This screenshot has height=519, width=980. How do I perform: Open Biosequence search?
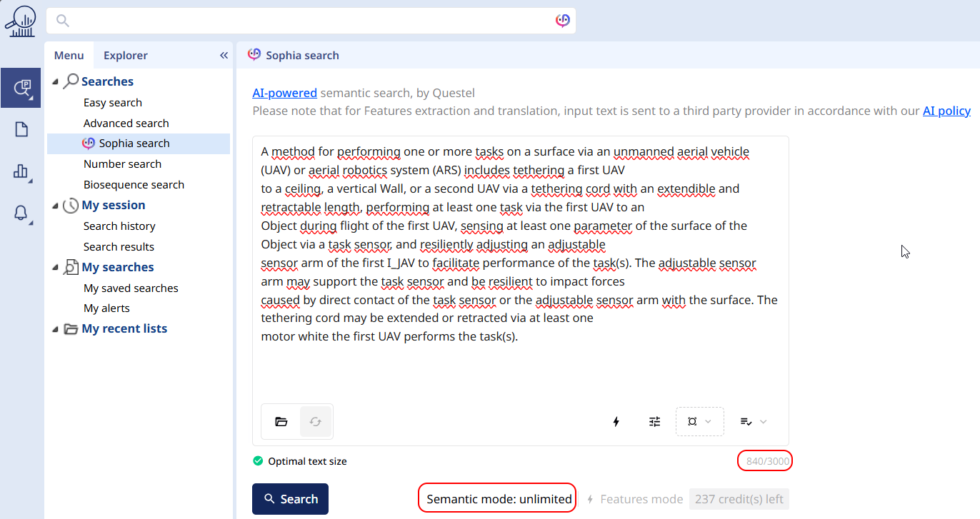point(134,185)
